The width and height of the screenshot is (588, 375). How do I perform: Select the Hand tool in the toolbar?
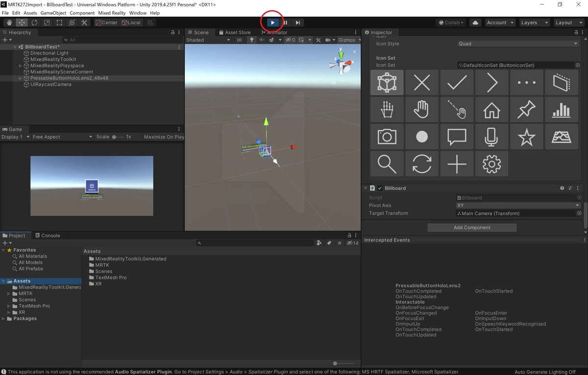(9, 23)
